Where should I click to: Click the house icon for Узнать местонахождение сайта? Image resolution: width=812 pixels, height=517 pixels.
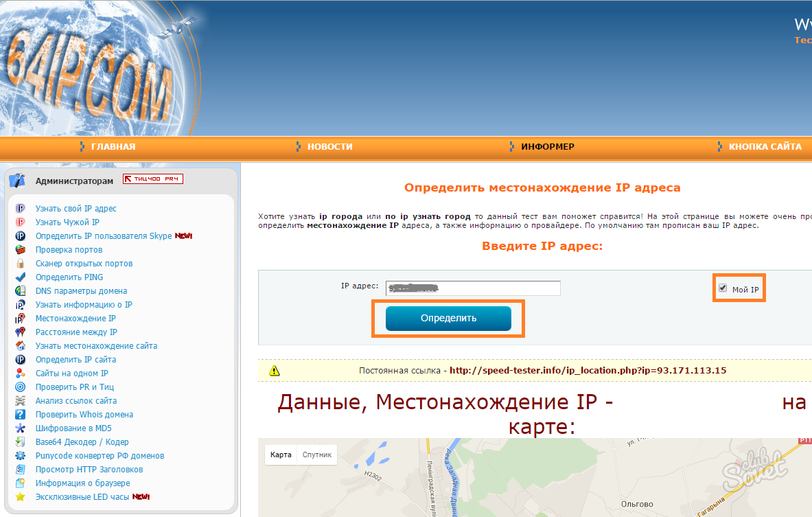(21, 346)
